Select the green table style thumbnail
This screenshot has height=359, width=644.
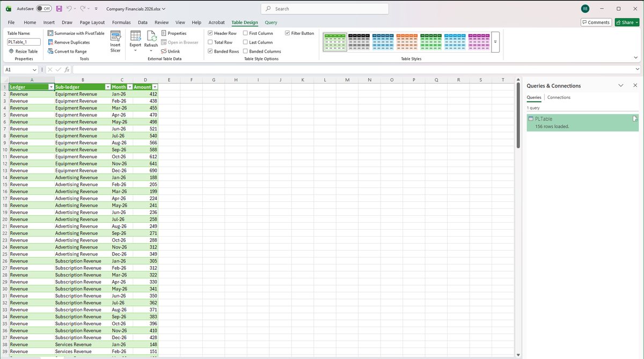(335, 42)
